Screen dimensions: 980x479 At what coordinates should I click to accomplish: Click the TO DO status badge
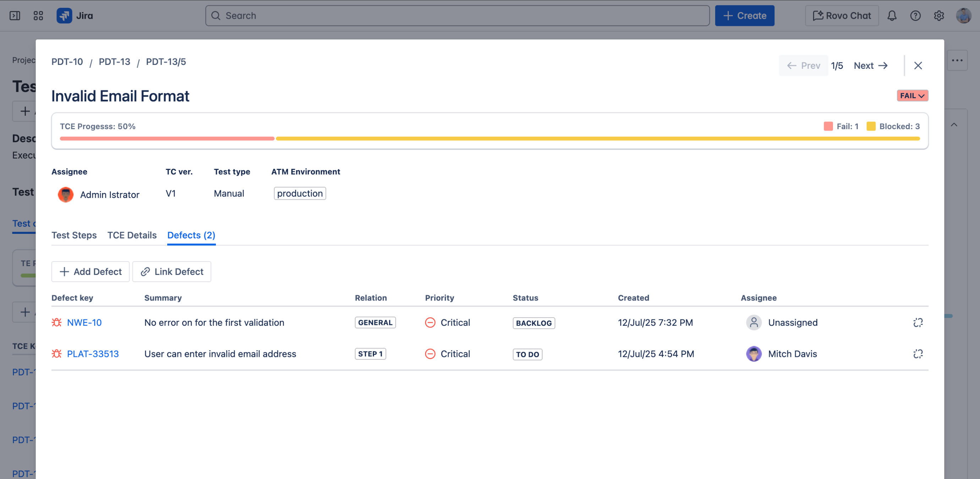pos(527,354)
